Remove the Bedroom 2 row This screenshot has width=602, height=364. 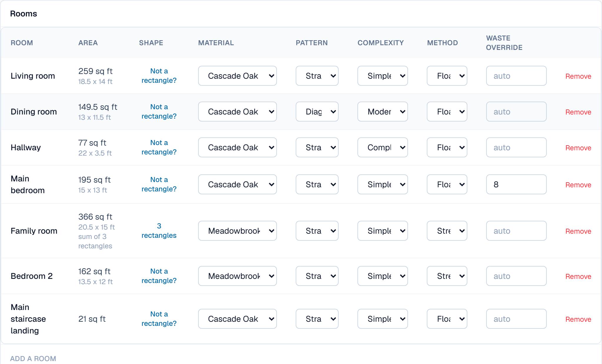tap(578, 277)
